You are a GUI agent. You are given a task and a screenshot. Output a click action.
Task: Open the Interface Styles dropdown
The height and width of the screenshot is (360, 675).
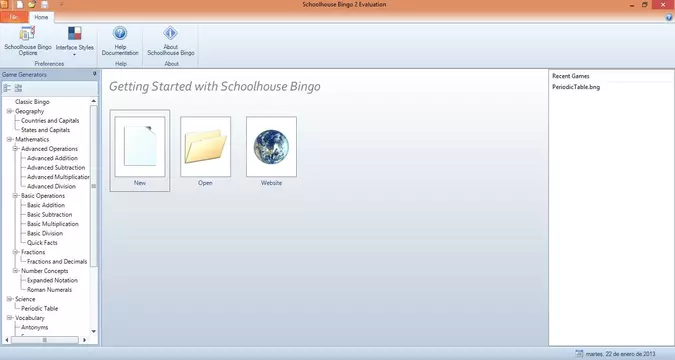click(x=74, y=40)
